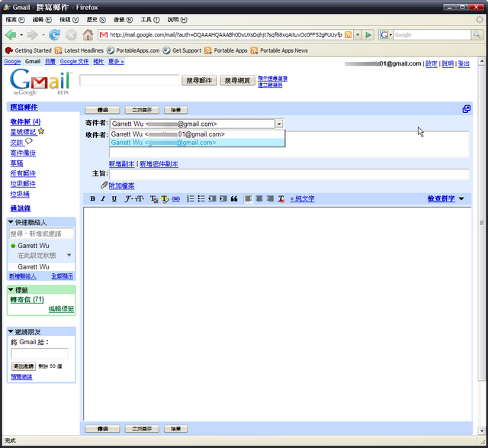This screenshot has width=488, height=448.
Task: Insert a hyperlink in the message
Action: click(x=176, y=198)
